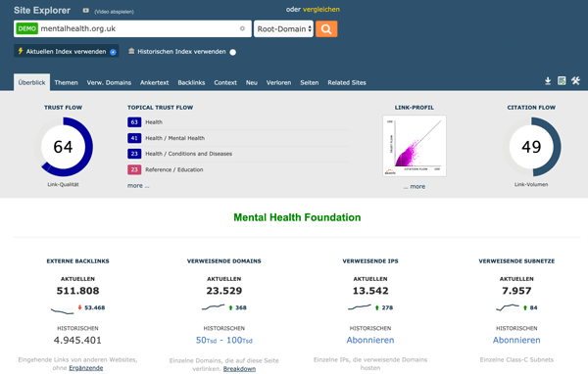Expand more topical trust flow topics
Image resolution: width=588 pixels, height=374 pixels.
tap(138, 185)
